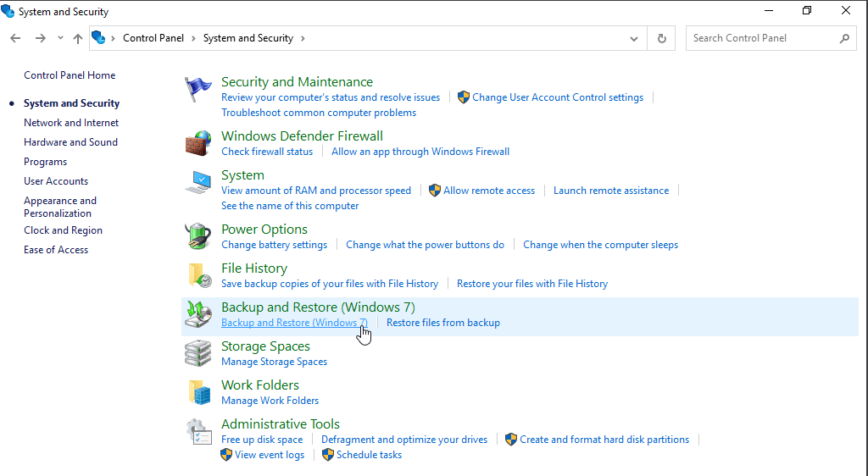
Task: Select Control Panel Home in sidebar
Action: [70, 75]
